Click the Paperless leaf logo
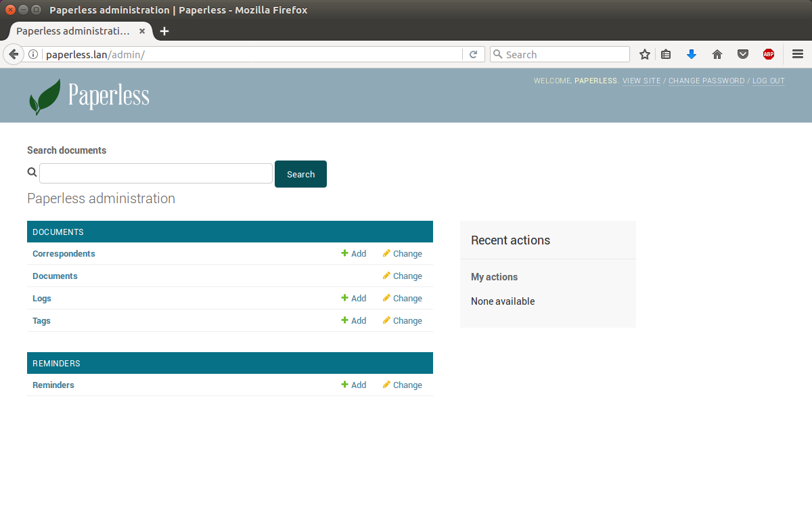812x514 pixels. (45, 96)
